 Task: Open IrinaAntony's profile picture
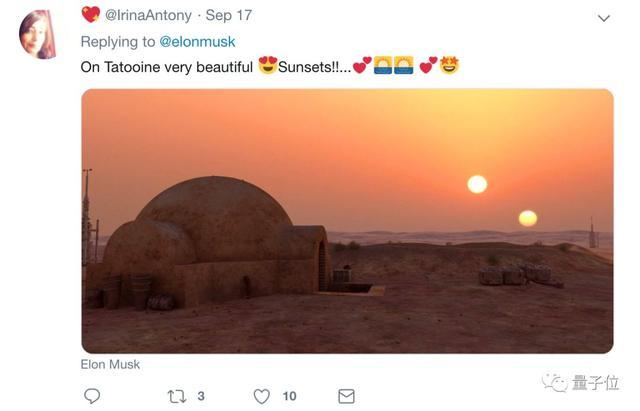click(38, 35)
